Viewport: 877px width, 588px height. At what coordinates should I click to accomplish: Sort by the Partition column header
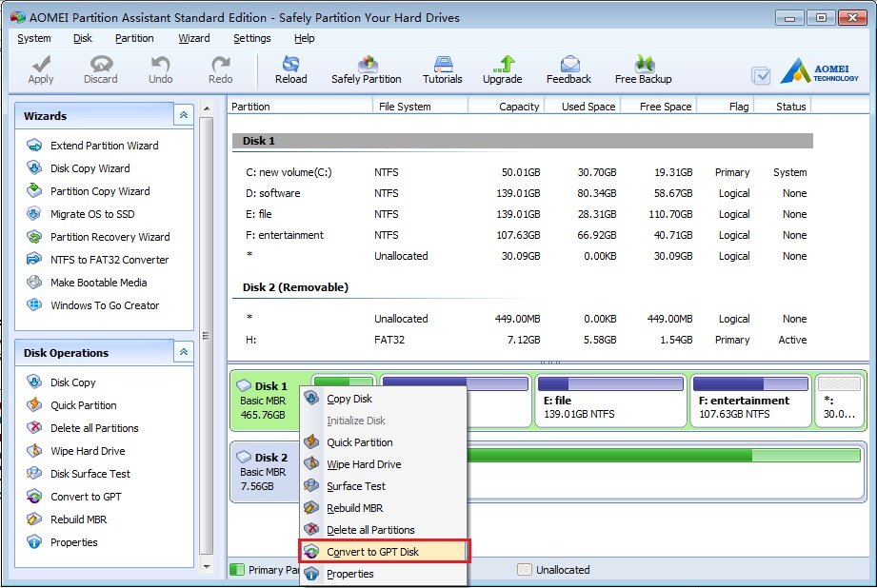point(300,107)
